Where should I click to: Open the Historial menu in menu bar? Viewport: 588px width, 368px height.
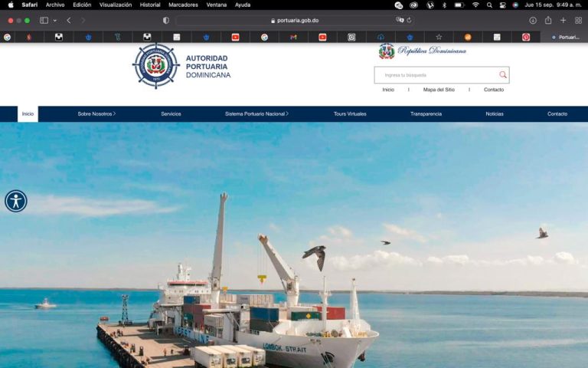click(x=150, y=5)
